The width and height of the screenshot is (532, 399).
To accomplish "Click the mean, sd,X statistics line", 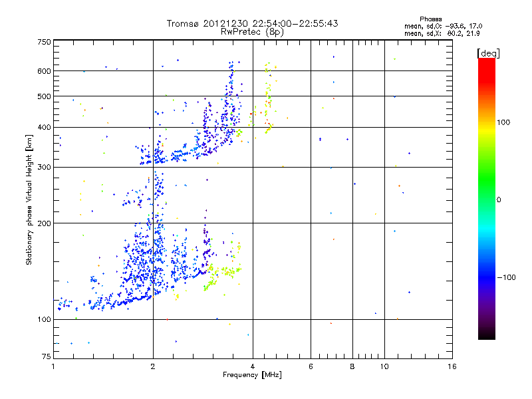I will click(x=442, y=33).
